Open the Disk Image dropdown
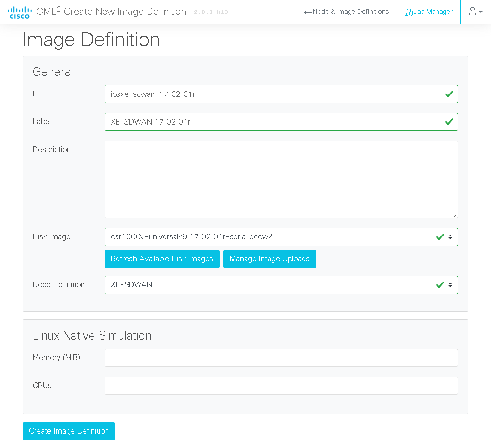The image size is (491, 448). click(x=281, y=237)
